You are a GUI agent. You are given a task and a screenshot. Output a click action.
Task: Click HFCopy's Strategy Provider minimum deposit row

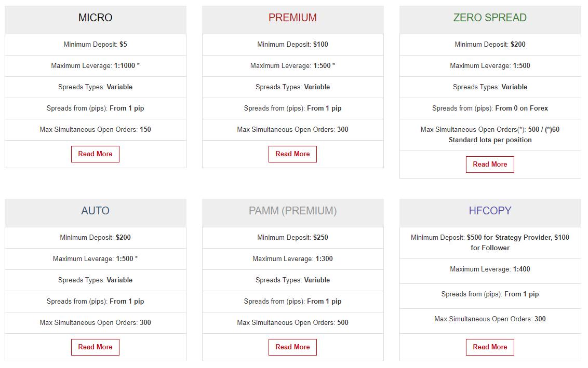(490, 243)
